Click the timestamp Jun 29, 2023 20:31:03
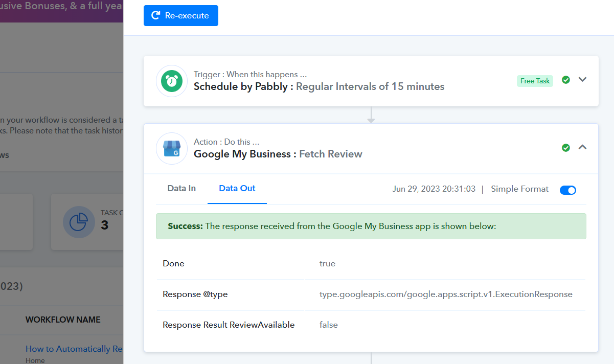The image size is (614, 364). 434,189
